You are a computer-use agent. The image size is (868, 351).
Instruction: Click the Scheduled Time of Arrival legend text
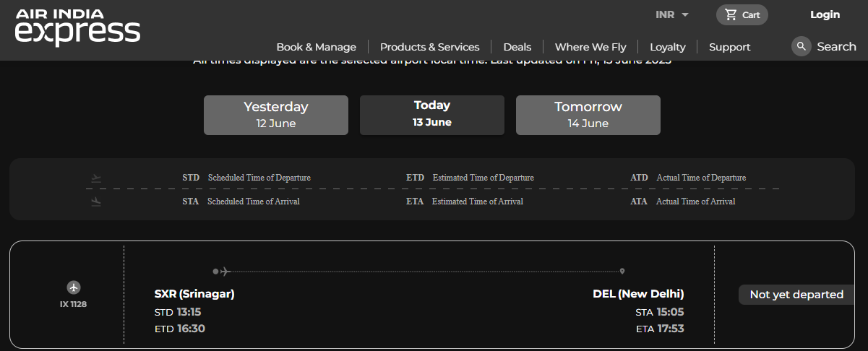[254, 201]
